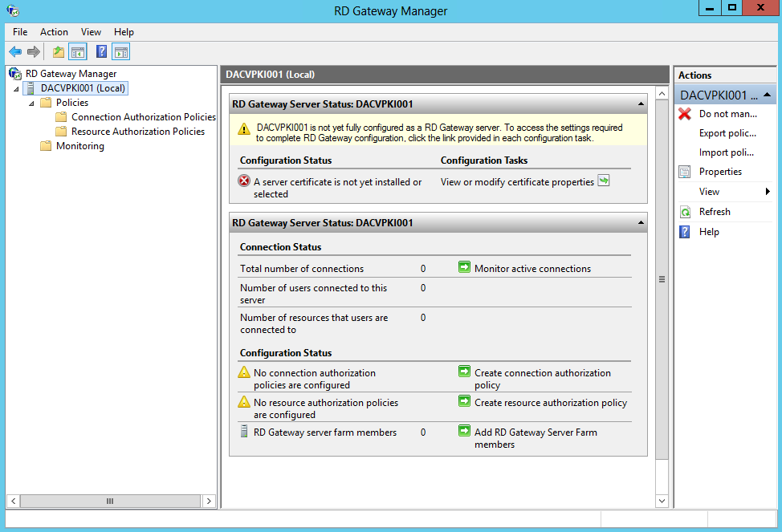Select RD Gateway Manager root tree item
The height and width of the screenshot is (532, 782).
71,74
